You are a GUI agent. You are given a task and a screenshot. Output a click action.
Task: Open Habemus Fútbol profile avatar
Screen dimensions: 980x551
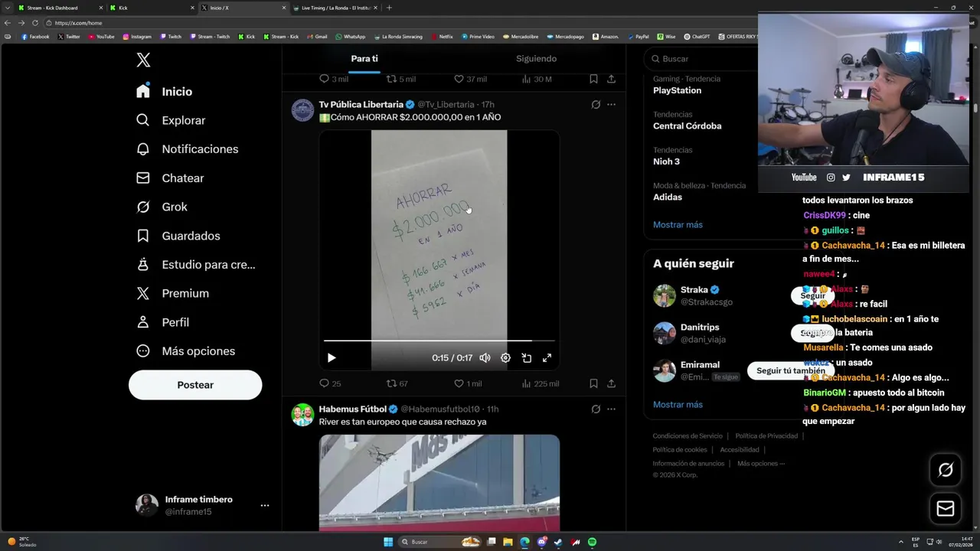point(302,415)
